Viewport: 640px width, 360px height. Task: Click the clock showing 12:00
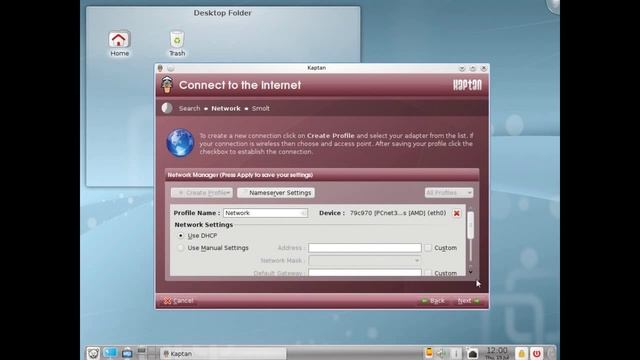pyautogui.click(x=497, y=353)
